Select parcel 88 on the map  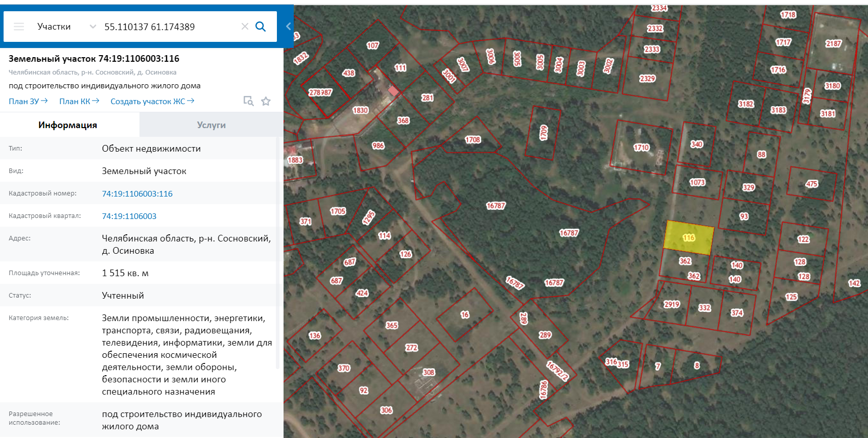[761, 154]
